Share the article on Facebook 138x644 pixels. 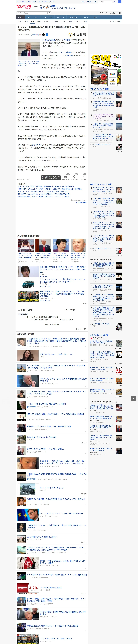(x=47, y=35)
